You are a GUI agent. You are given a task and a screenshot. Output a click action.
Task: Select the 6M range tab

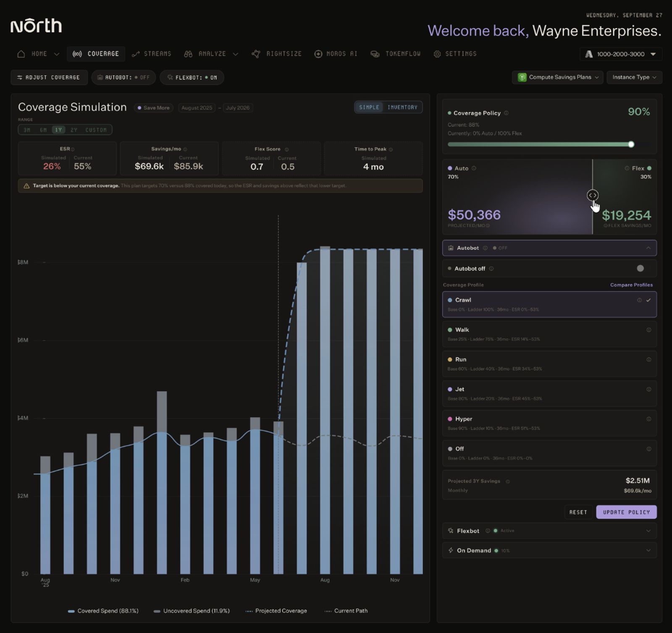tap(43, 130)
